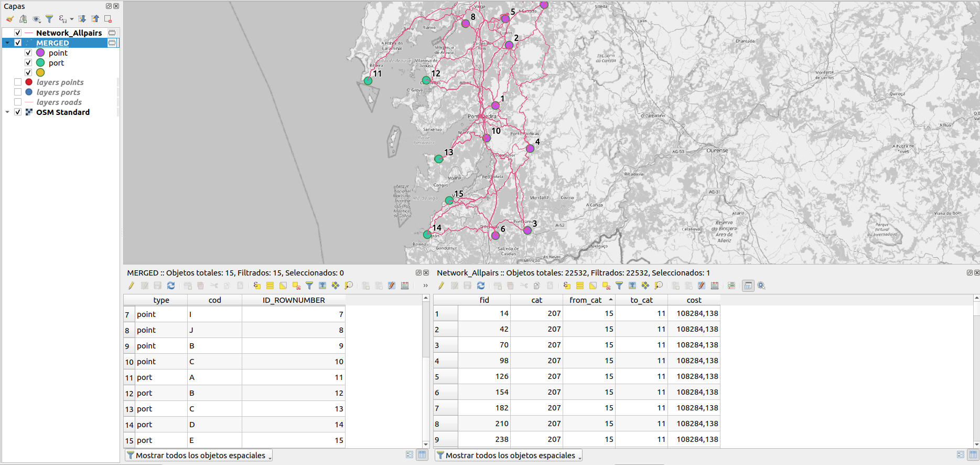Click MERGED table vertical scrollbar down arrow
This screenshot has height=465, width=980.
426,445
